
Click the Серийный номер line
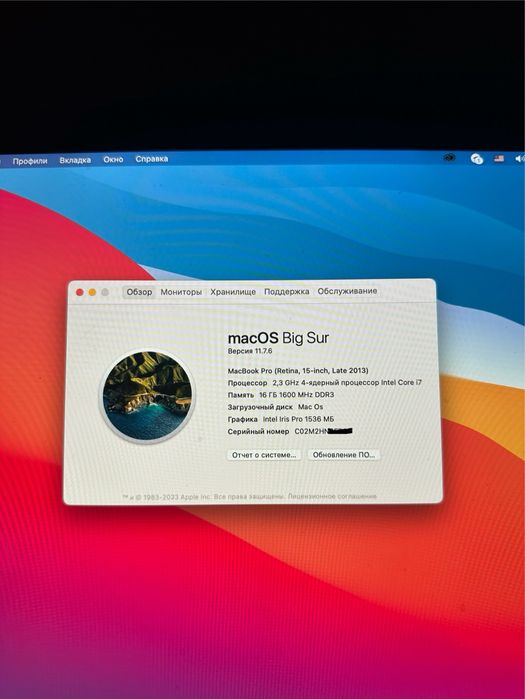tap(290, 432)
